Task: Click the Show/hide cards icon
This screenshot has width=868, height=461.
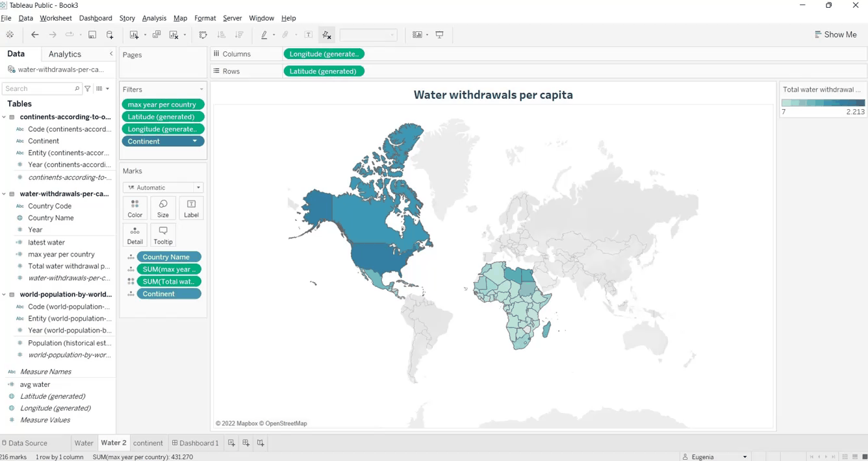Action: click(417, 35)
